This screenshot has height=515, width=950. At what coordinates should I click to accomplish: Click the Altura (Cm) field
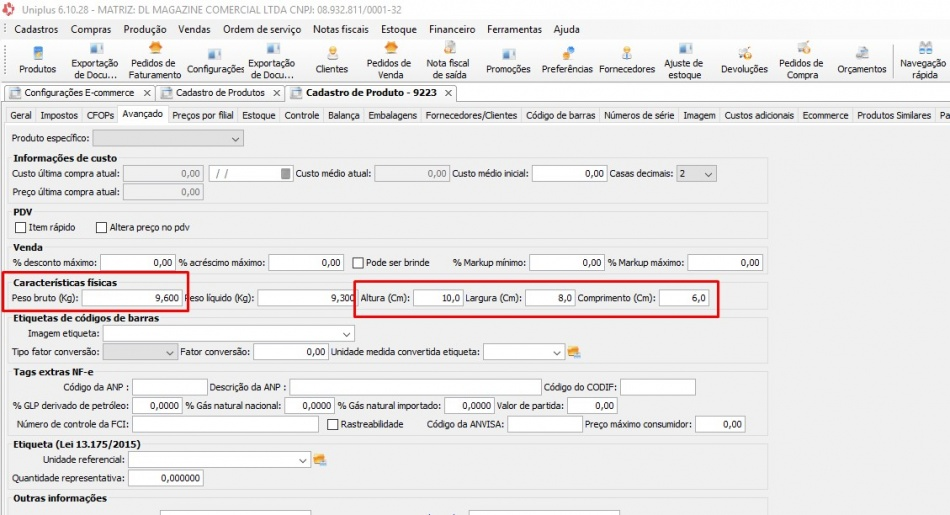[439, 298]
